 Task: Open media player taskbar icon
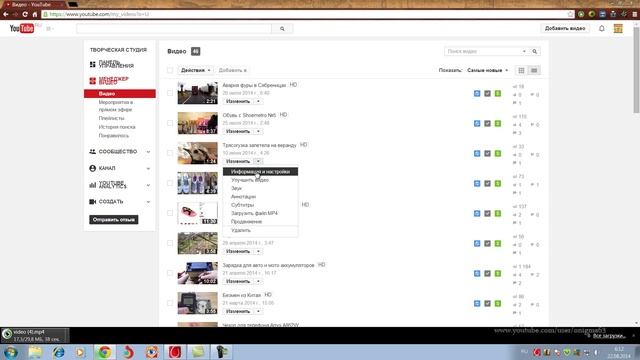pos(80,352)
